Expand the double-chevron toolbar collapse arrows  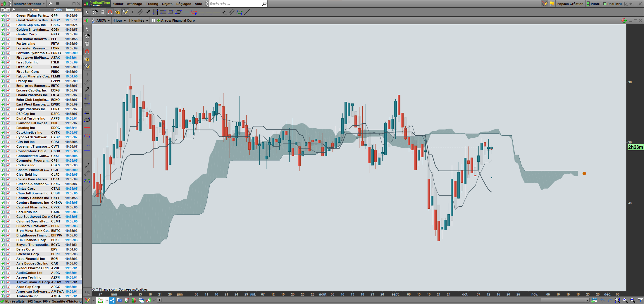[x=155, y=300]
